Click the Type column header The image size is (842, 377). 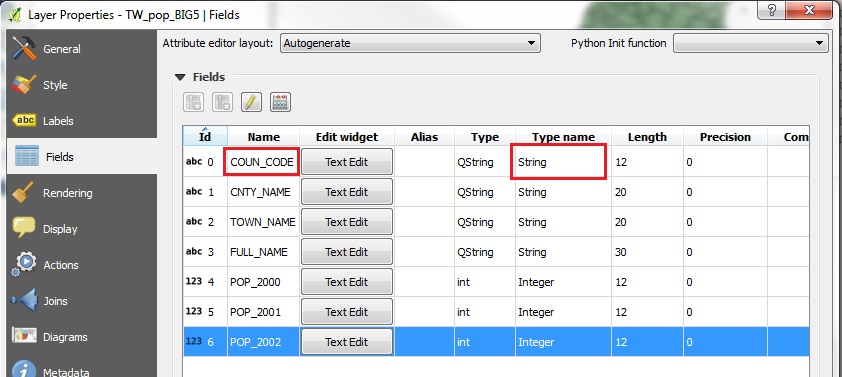coord(485,137)
